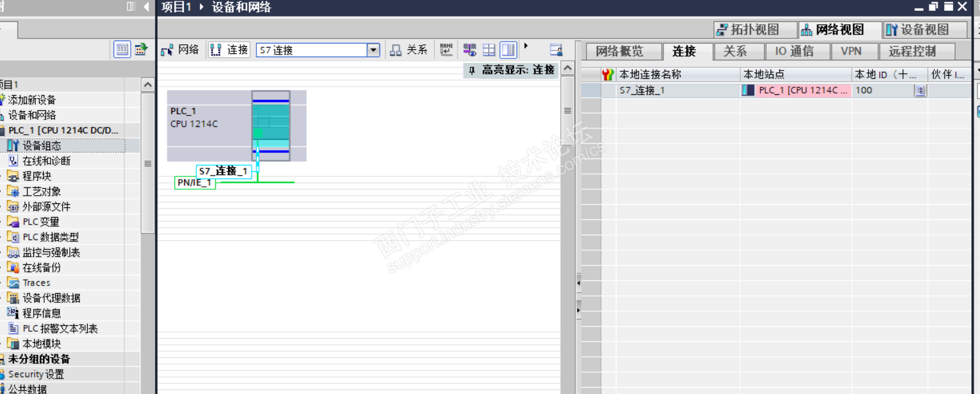This screenshot has width=980, height=394.
Task: Select the 外部源文件 folder
Action: click(46, 207)
